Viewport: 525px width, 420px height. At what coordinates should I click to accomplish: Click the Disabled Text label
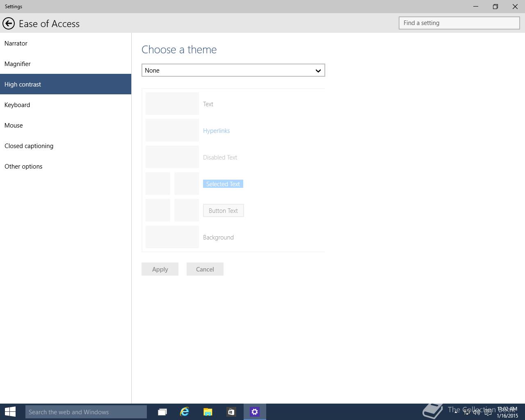pos(220,157)
